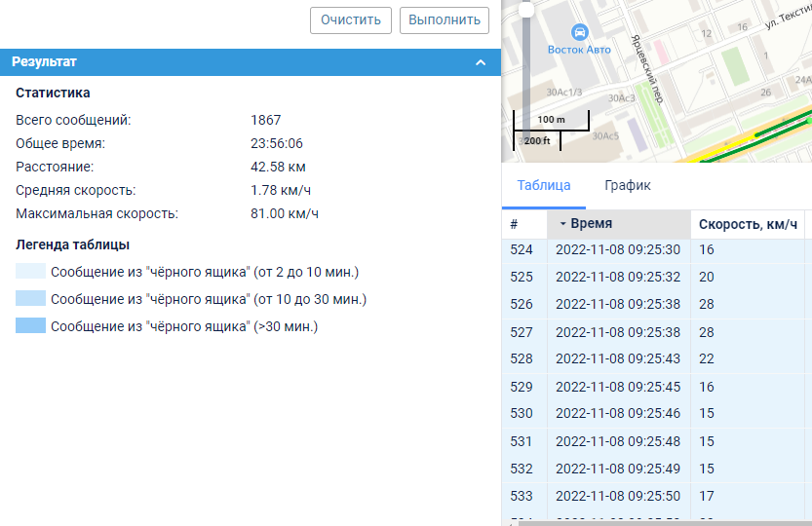Click the over 30 min legend swatch
This screenshot has width=812, height=526.
[30, 326]
